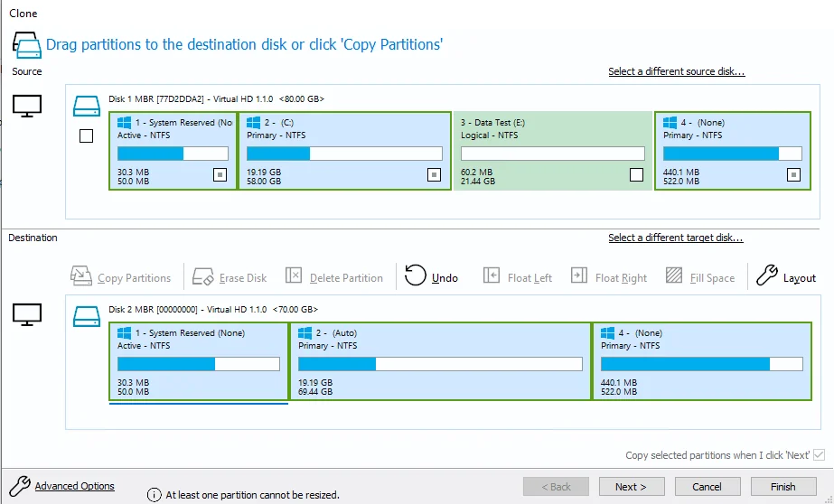
Task: Choose the Erase Disk text label
Action: point(243,278)
